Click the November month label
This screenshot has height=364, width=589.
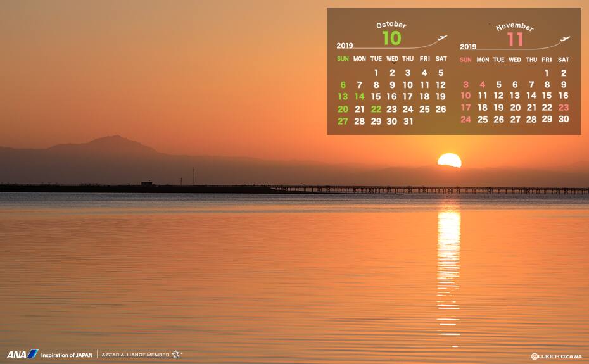pos(514,27)
